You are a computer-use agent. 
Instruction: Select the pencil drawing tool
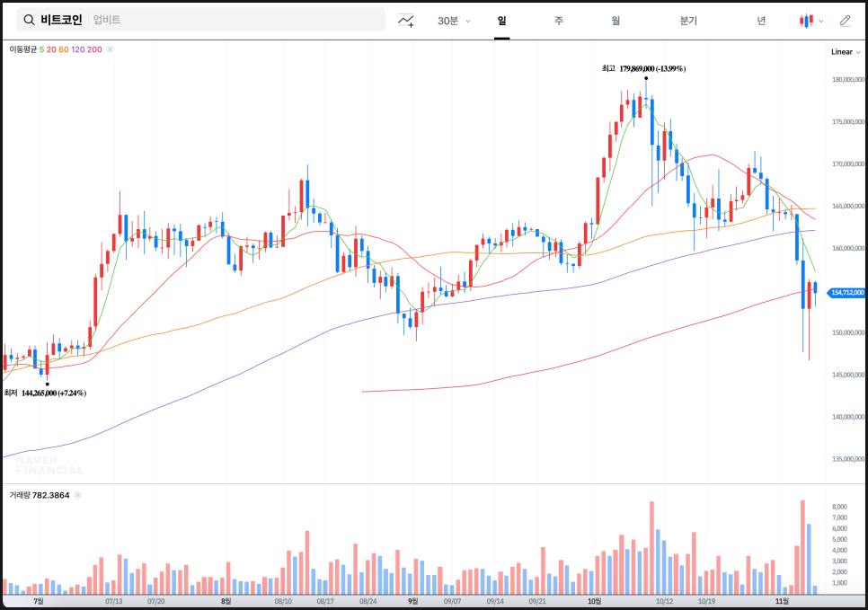click(845, 20)
